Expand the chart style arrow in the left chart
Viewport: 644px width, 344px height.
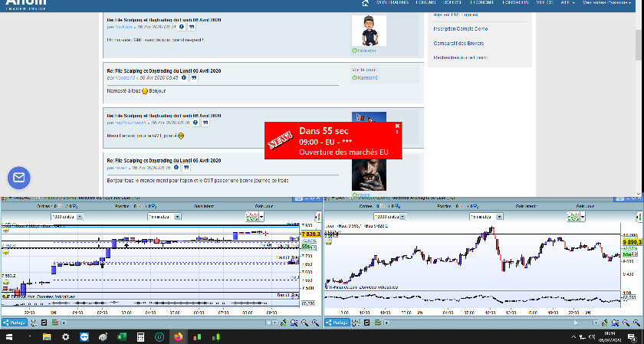click(261, 217)
